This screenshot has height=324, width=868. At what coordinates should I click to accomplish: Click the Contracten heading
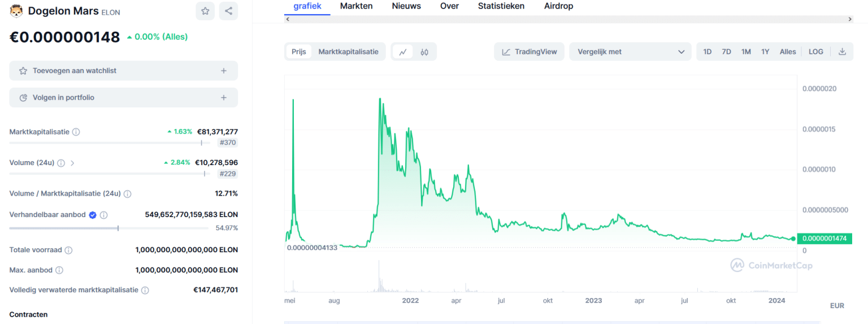(29, 314)
